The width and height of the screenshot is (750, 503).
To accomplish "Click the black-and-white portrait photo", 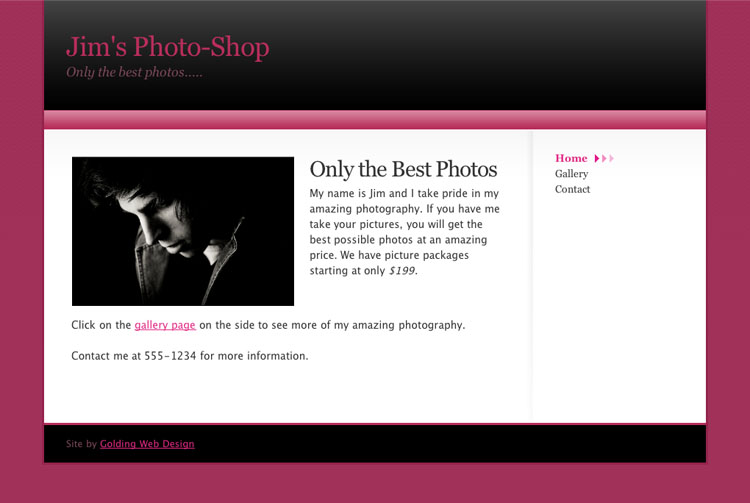I will pyautogui.click(x=183, y=231).
